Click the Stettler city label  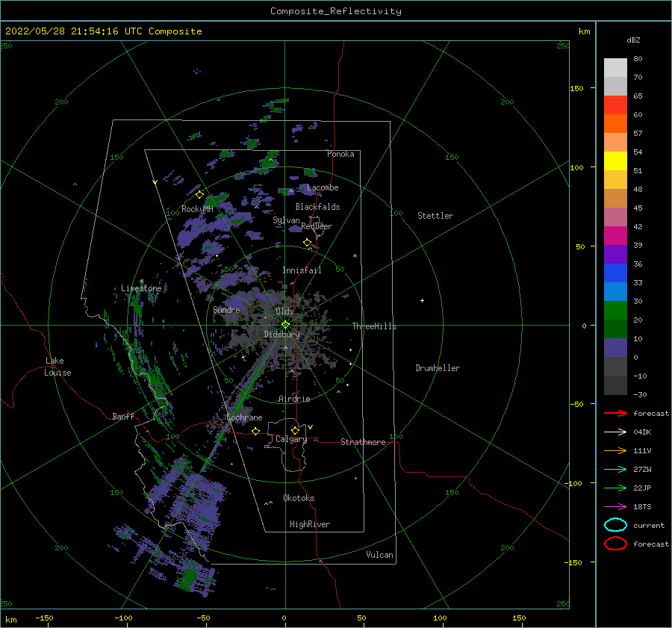point(435,216)
